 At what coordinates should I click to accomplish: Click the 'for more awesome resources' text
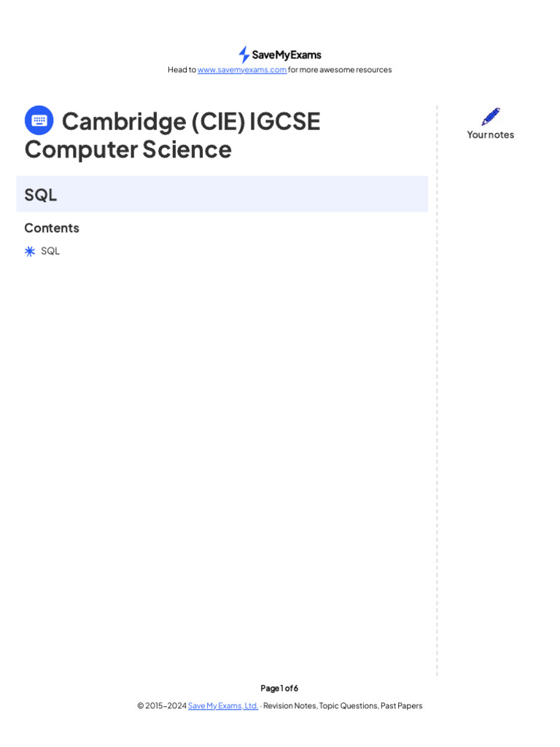click(x=340, y=70)
